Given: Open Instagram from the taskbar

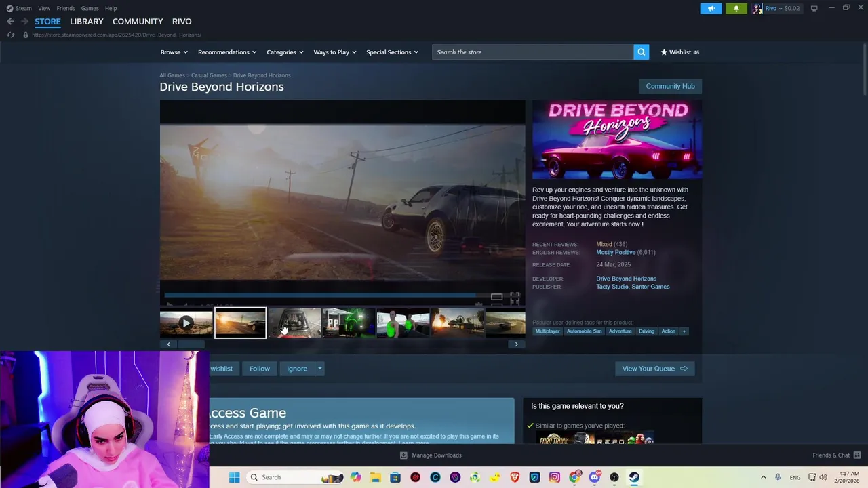Looking at the screenshot, I should [x=555, y=477].
